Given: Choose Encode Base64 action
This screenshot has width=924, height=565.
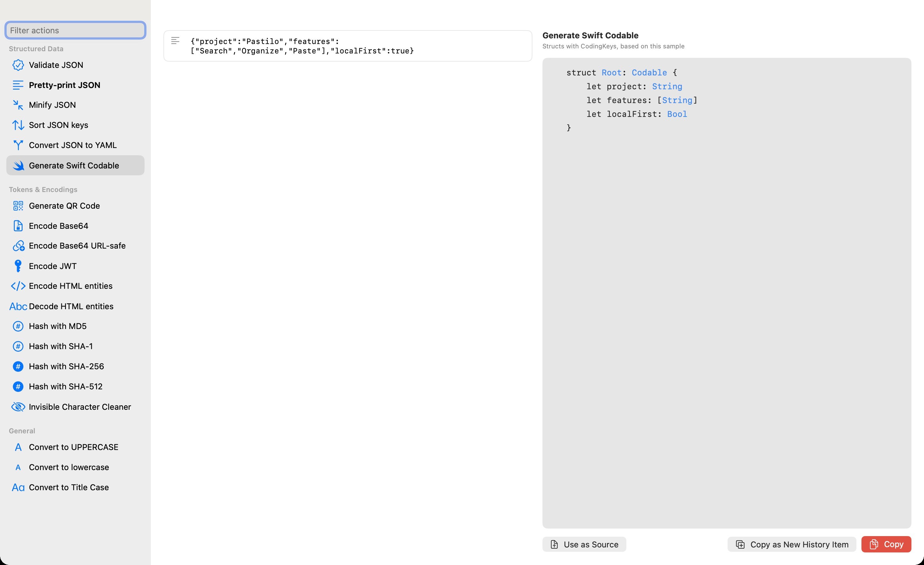Looking at the screenshot, I should (75, 226).
